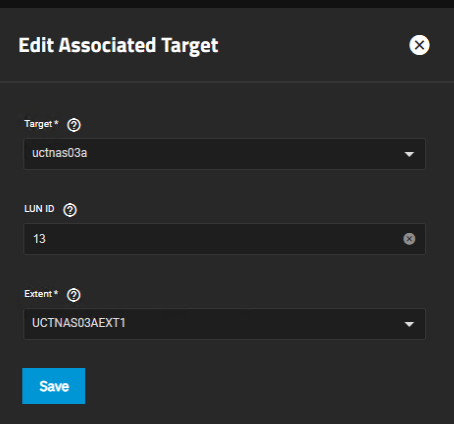This screenshot has width=454, height=424.
Task: Clear the LUN ID value with the x icon
Action: pos(409,239)
